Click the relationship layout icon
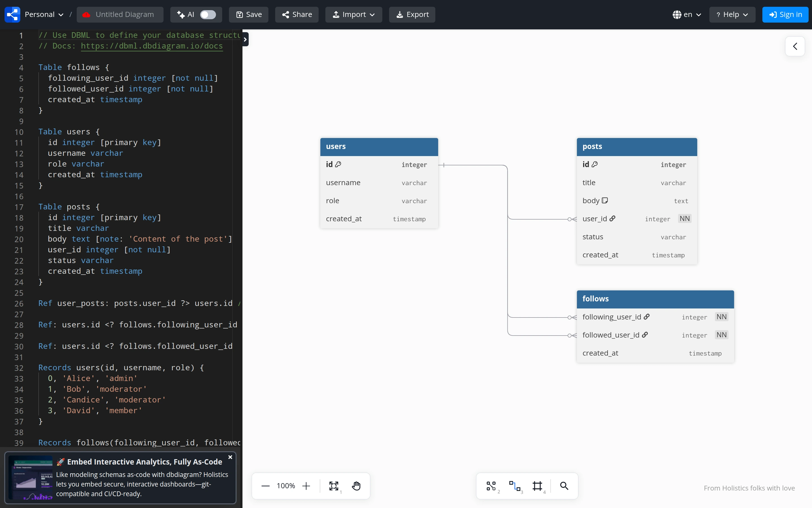This screenshot has width=812, height=508. 515,486
